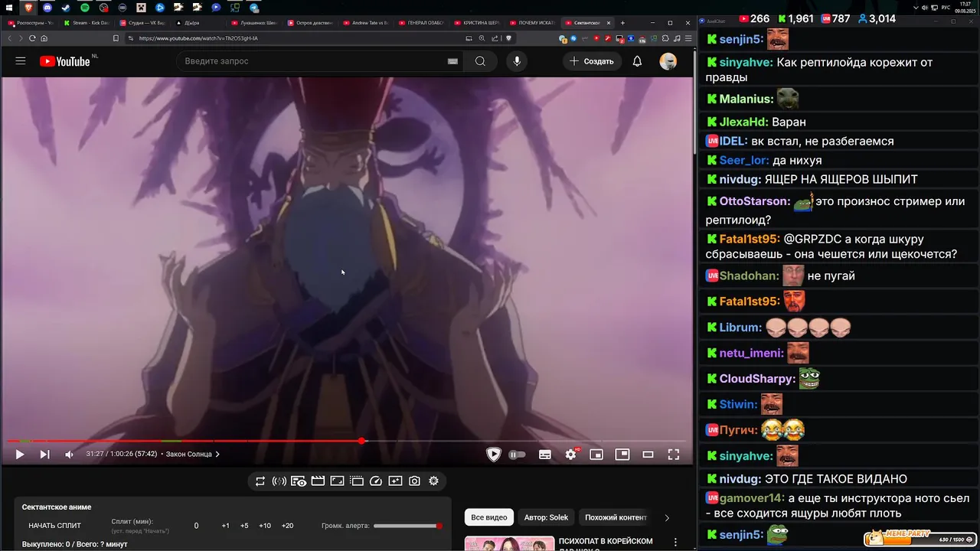
Task: Add +1 minute to split
Action: click(226, 526)
